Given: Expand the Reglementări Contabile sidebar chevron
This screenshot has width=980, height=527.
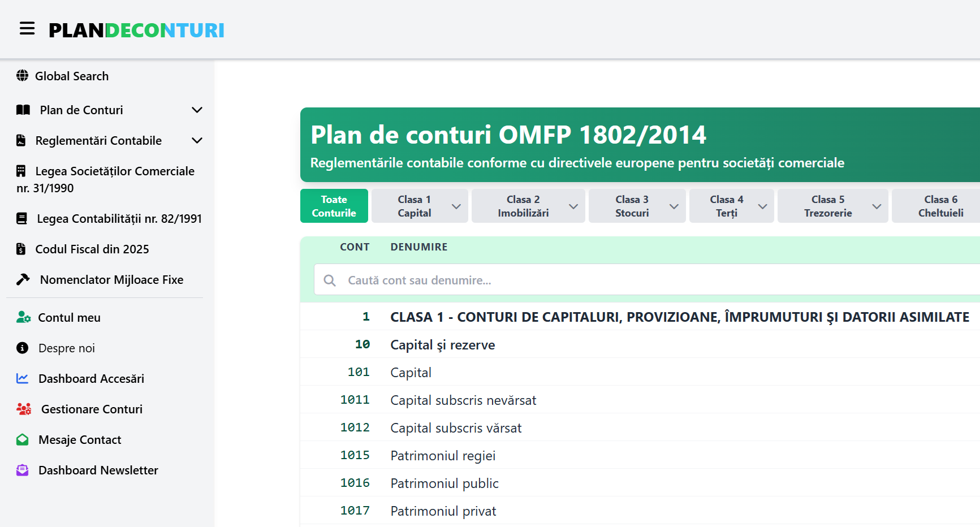Looking at the screenshot, I should 197,140.
